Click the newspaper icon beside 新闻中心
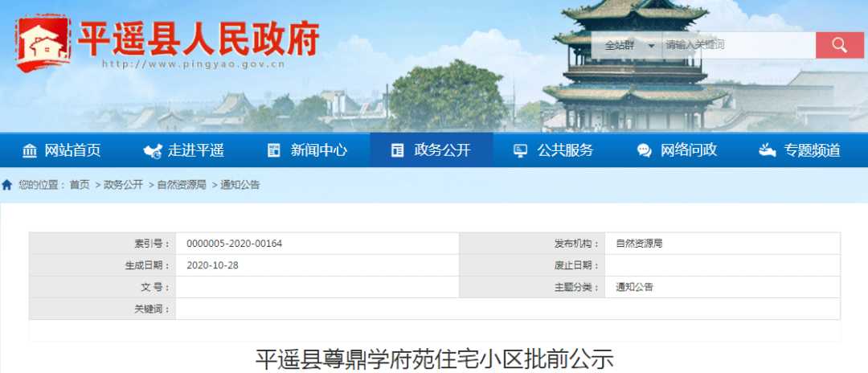868x373 pixels. click(274, 150)
